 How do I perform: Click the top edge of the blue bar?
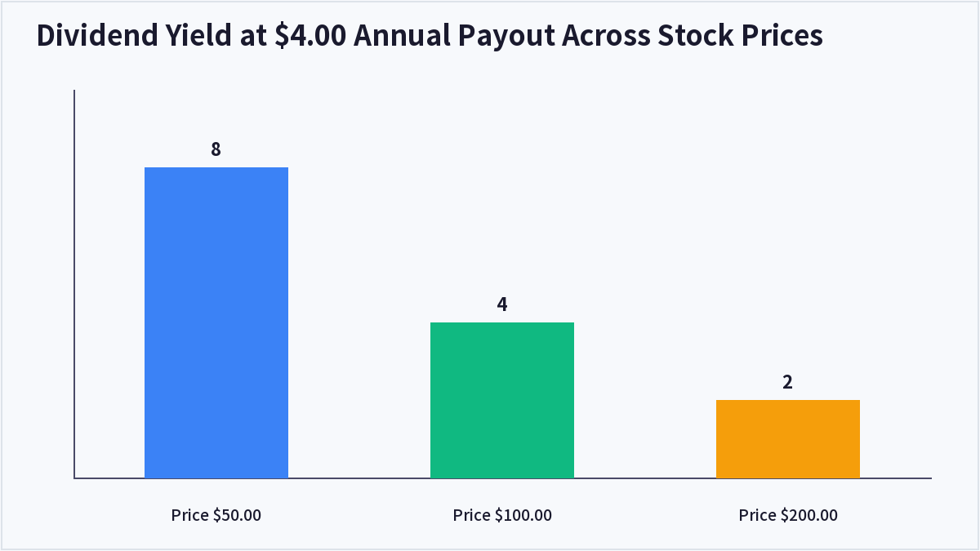click(216, 168)
